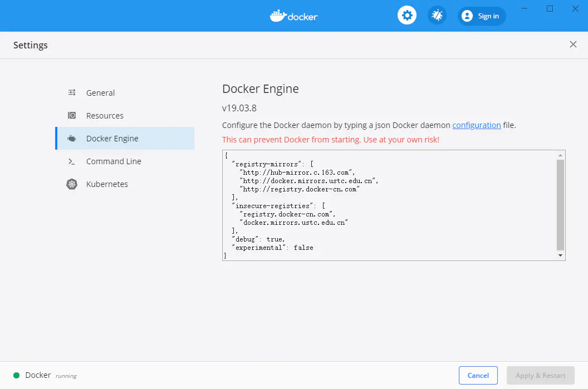Open the Kubernetes settings tab
This screenshot has height=389, width=588.
(x=125, y=184)
